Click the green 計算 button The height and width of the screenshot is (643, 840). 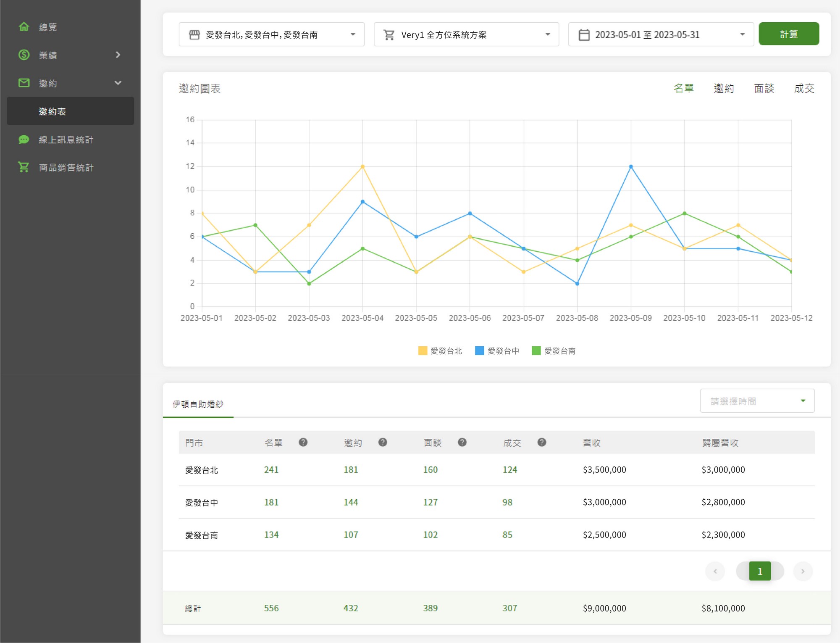pyautogui.click(x=789, y=34)
